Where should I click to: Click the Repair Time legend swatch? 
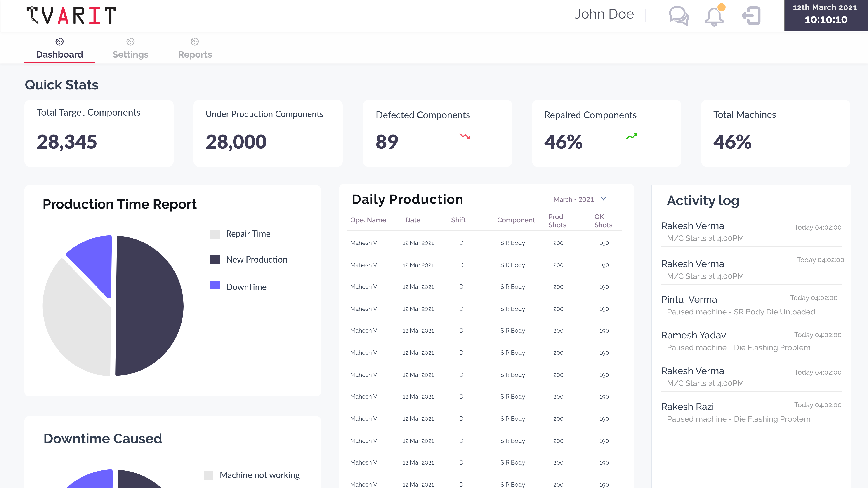215,234
